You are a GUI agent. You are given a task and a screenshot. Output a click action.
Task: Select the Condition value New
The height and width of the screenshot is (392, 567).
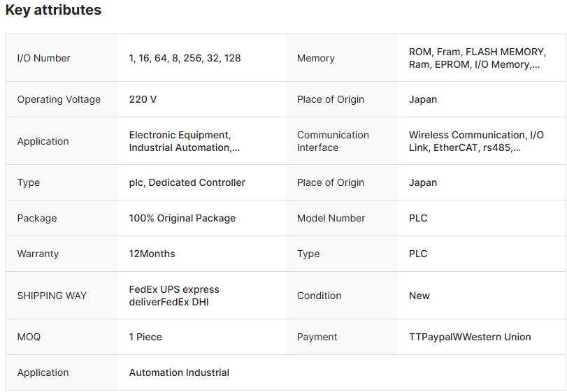tap(419, 296)
